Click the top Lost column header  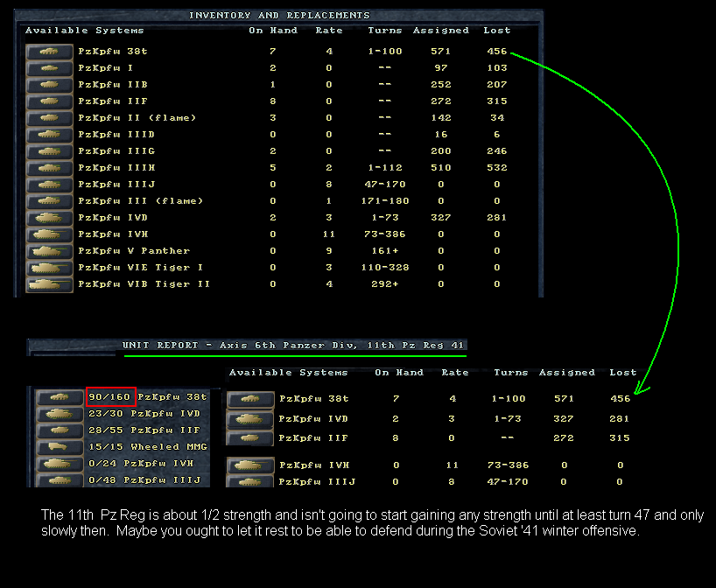point(497,31)
